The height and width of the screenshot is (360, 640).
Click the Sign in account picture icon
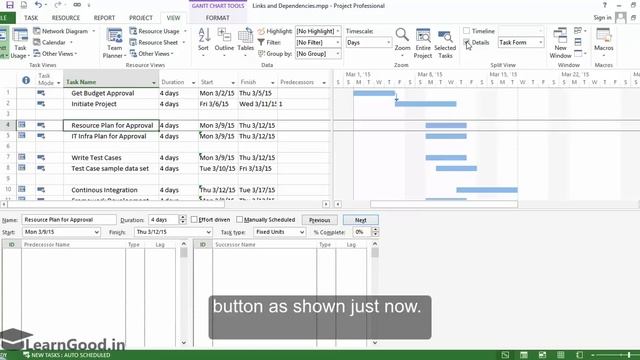pyautogui.click(x=620, y=18)
